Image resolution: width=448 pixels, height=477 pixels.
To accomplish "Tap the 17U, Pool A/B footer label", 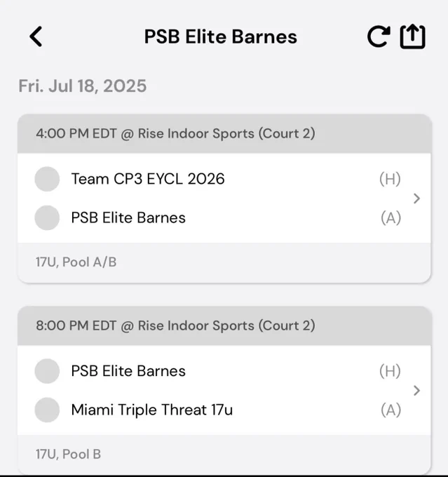I will pyautogui.click(x=76, y=262).
